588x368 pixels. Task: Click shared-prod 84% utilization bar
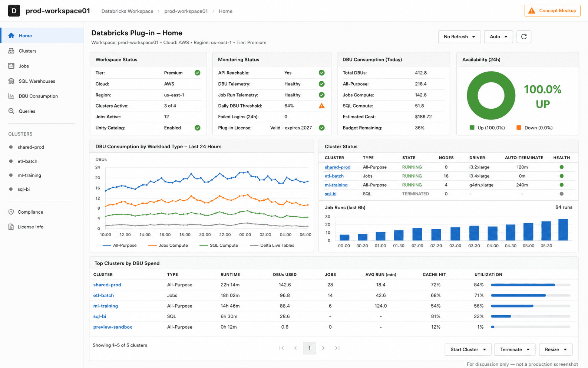(x=531, y=285)
